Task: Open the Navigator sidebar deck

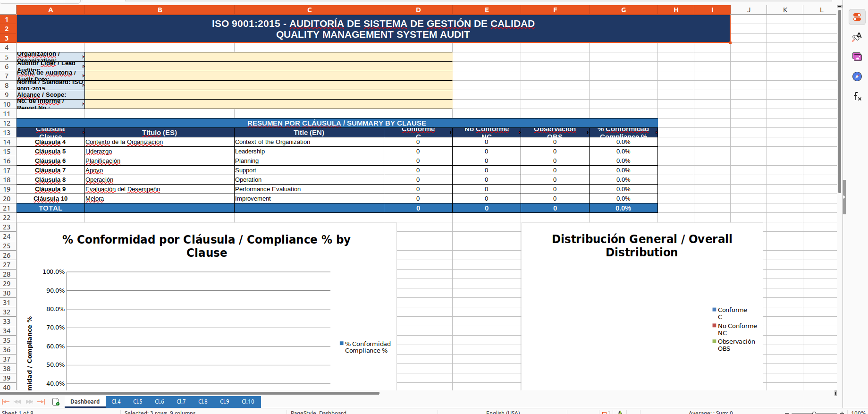Action: pos(857,76)
